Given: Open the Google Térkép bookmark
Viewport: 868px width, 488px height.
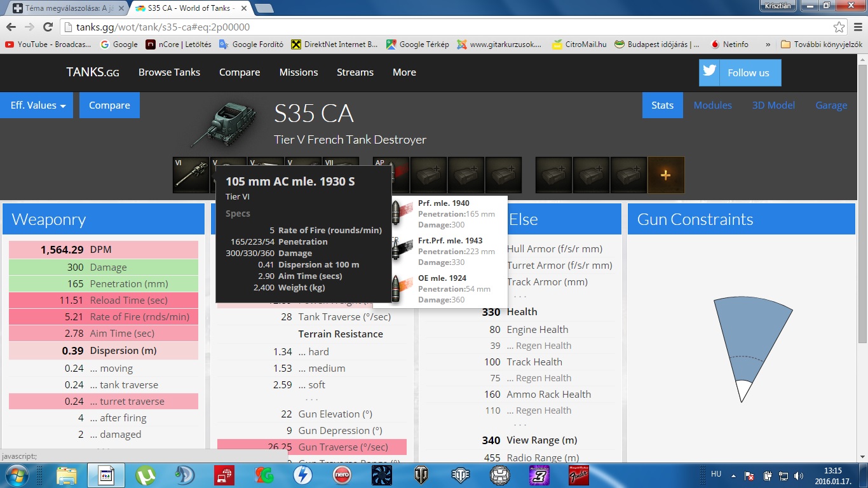Looking at the screenshot, I should [417, 44].
